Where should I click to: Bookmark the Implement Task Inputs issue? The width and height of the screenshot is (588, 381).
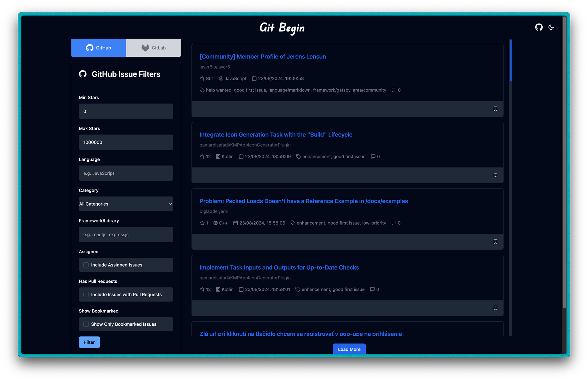495,308
